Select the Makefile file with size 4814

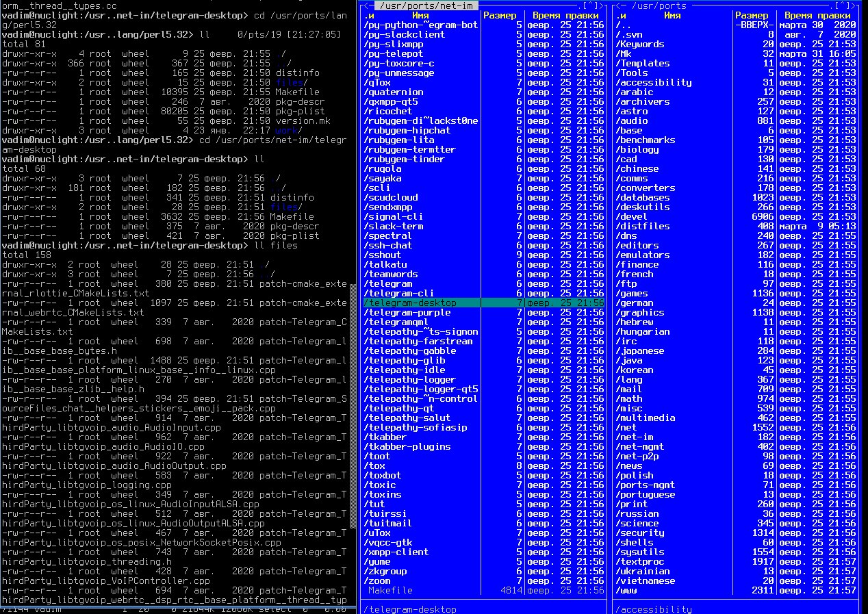[484, 590]
